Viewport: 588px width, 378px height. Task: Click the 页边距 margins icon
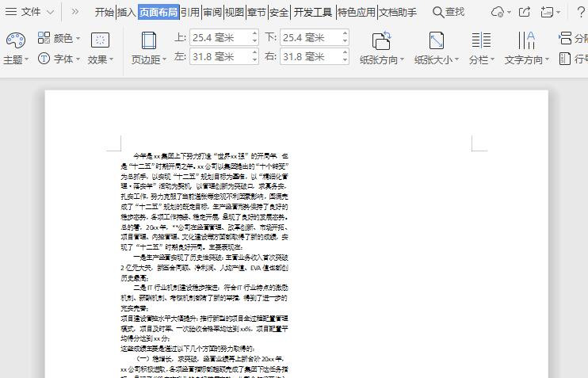(x=149, y=40)
